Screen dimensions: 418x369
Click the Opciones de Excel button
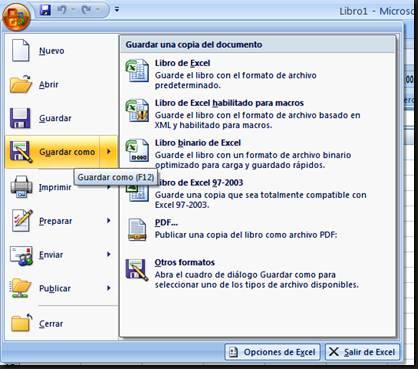coord(272,352)
